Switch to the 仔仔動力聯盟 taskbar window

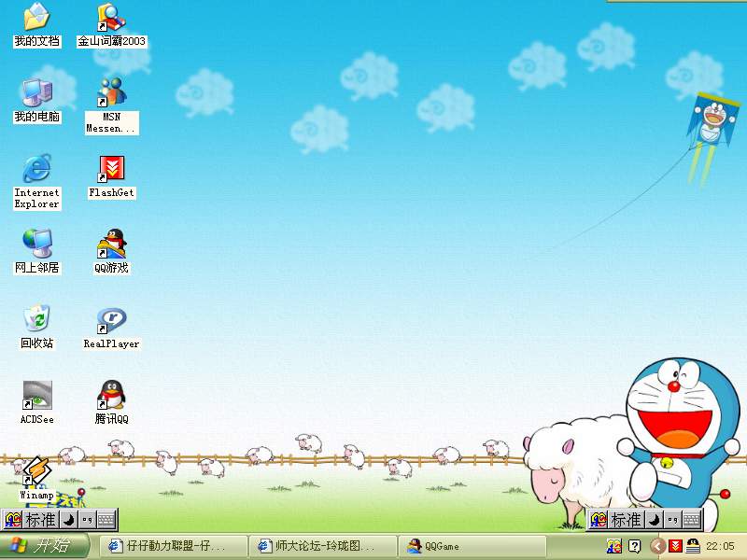172,546
